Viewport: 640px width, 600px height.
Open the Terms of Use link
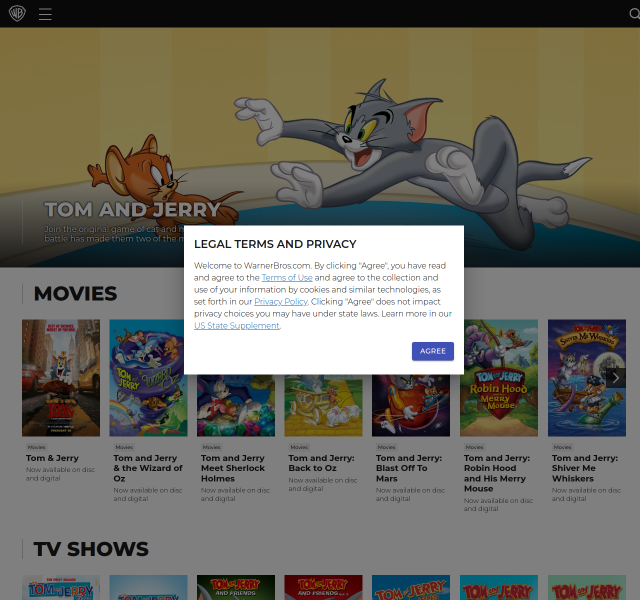(x=287, y=278)
